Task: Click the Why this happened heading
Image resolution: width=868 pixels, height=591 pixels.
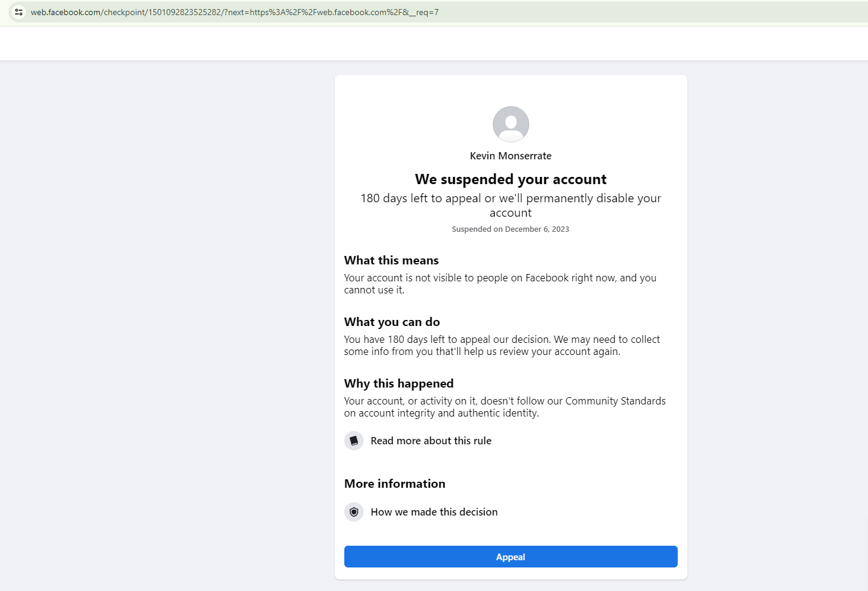Action: 399,383
